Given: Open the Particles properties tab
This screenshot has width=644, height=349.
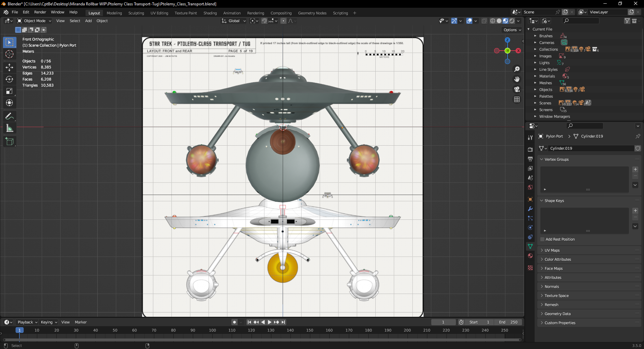Looking at the screenshot, I should [530, 218].
